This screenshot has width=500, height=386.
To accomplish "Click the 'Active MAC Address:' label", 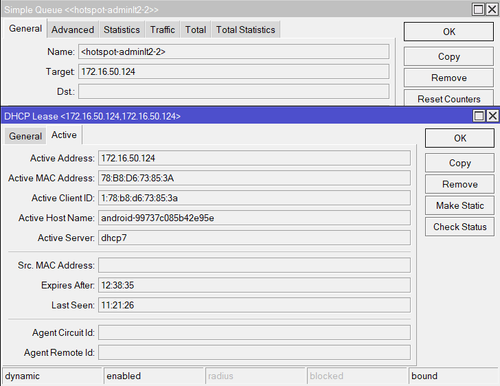I will coord(51,178).
